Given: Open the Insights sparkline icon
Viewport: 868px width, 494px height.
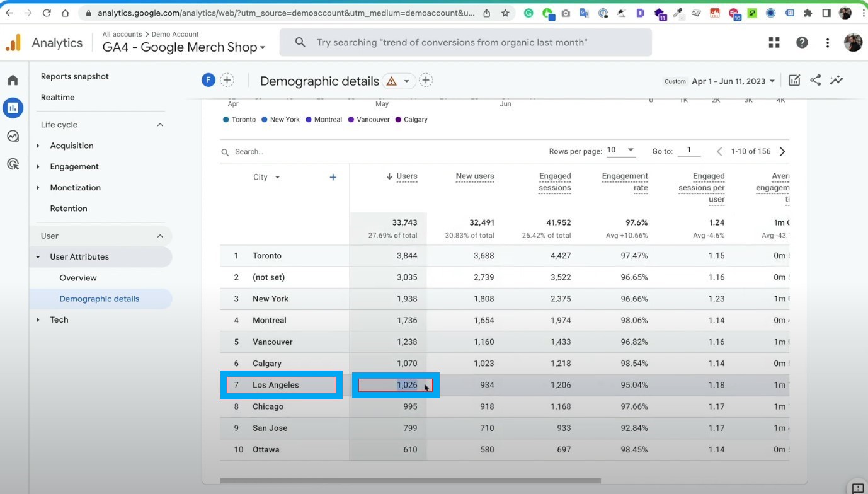Looking at the screenshot, I should (x=837, y=80).
